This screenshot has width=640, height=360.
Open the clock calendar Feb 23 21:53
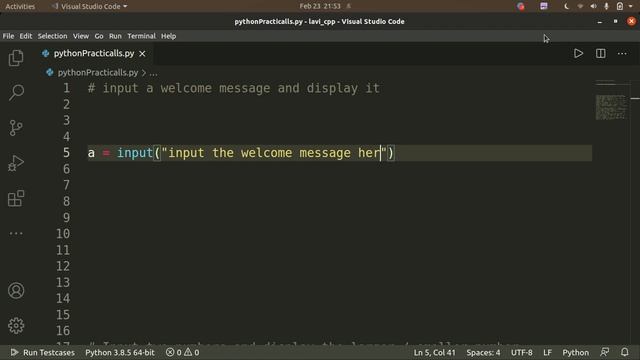(x=320, y=6)
